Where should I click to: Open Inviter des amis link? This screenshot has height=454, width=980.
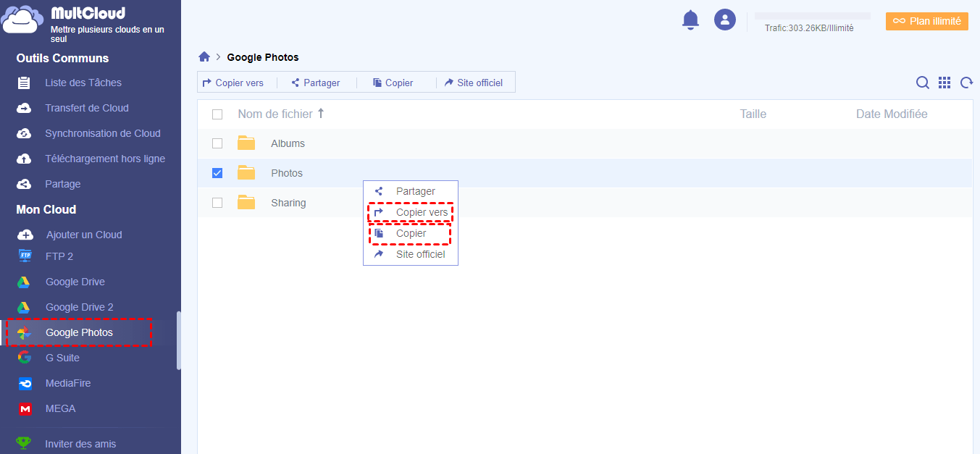(80, 444)
